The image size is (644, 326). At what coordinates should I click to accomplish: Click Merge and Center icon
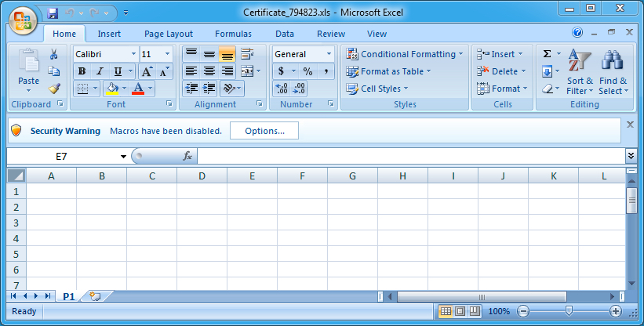(247, 71)
